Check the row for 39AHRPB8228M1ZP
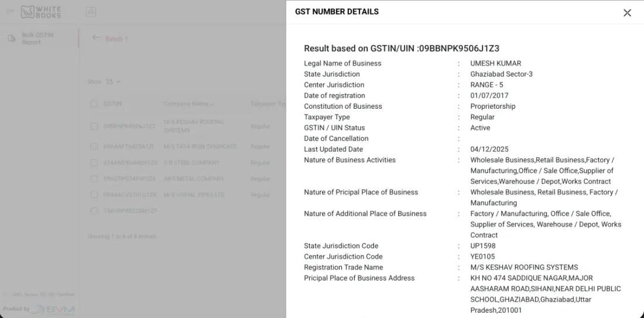644x318 pixels. click(x=94, y=211)
